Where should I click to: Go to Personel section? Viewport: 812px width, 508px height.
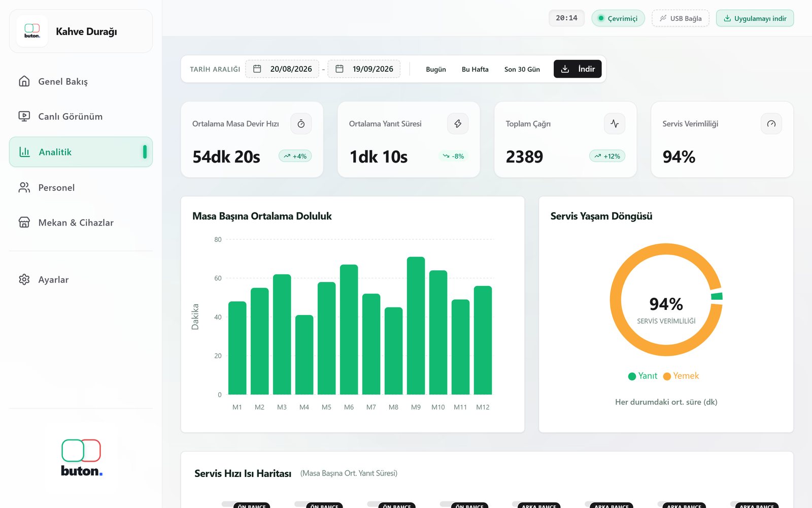(x=81, y=187)
